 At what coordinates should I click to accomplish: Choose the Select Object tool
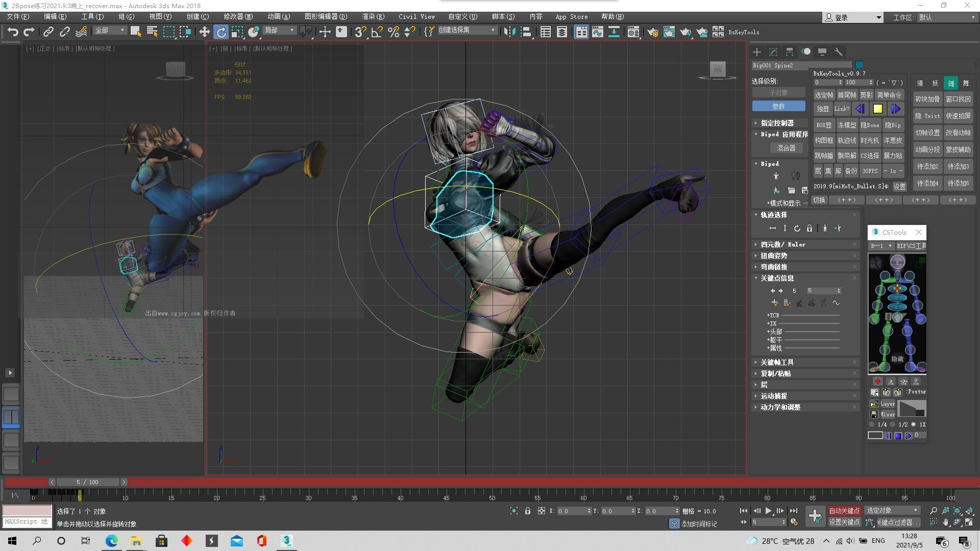[x=136, y=32]
